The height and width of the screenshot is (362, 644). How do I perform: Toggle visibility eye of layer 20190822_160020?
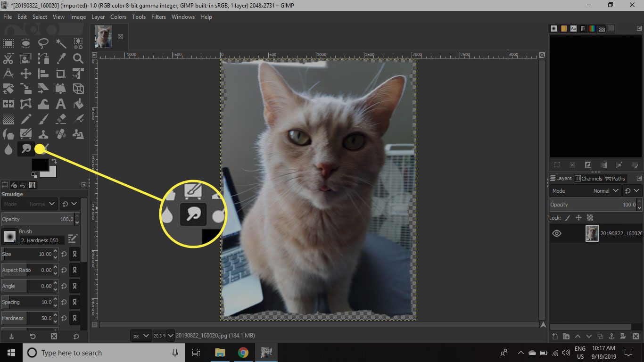(557, 233)
